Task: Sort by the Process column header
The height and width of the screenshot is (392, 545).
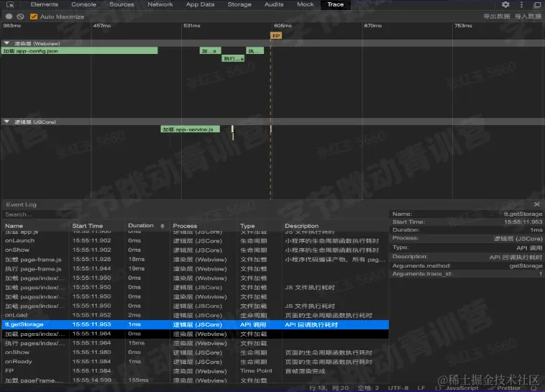Action: click(185, 226)
